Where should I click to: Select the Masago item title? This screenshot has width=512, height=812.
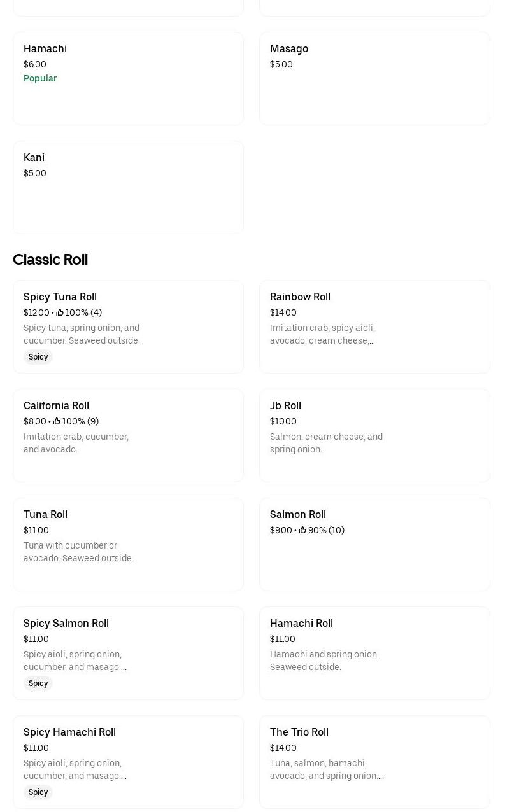pyautogui.click(x=289, y=49)
